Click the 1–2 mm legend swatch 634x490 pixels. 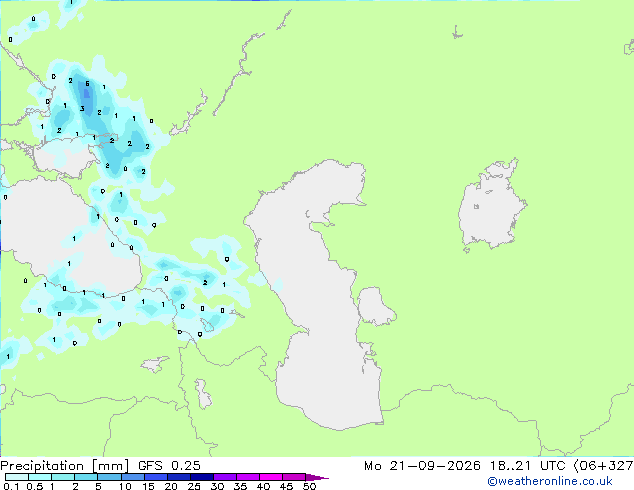[x=63, y=477]
